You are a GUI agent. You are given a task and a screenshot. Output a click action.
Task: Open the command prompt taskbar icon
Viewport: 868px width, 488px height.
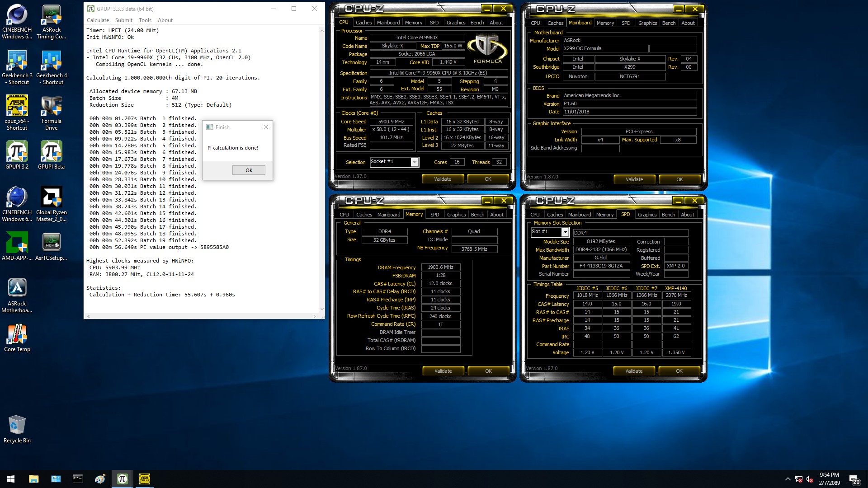tap(78, 479)
